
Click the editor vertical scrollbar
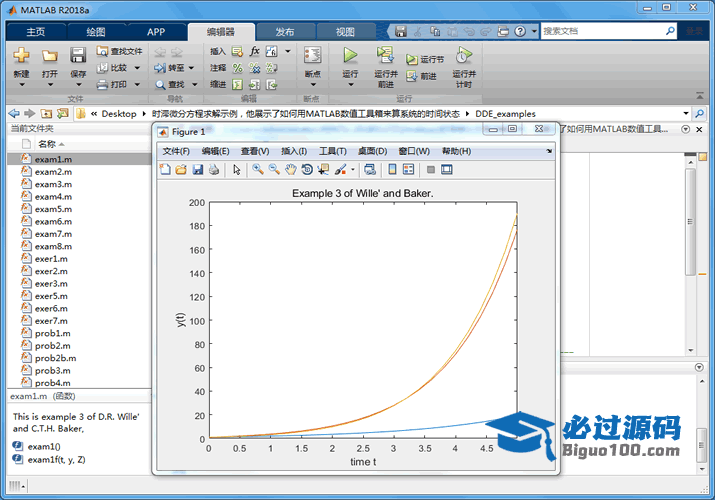point(690,222)
